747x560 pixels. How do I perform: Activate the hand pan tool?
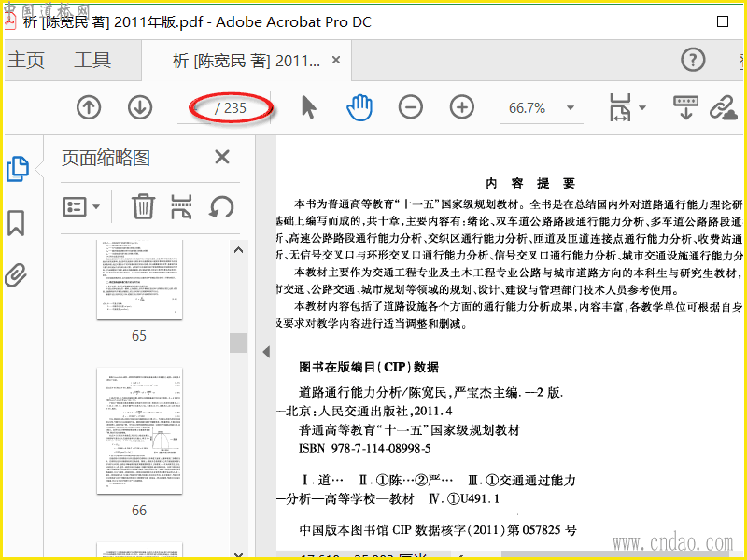[x=359, y=107]
